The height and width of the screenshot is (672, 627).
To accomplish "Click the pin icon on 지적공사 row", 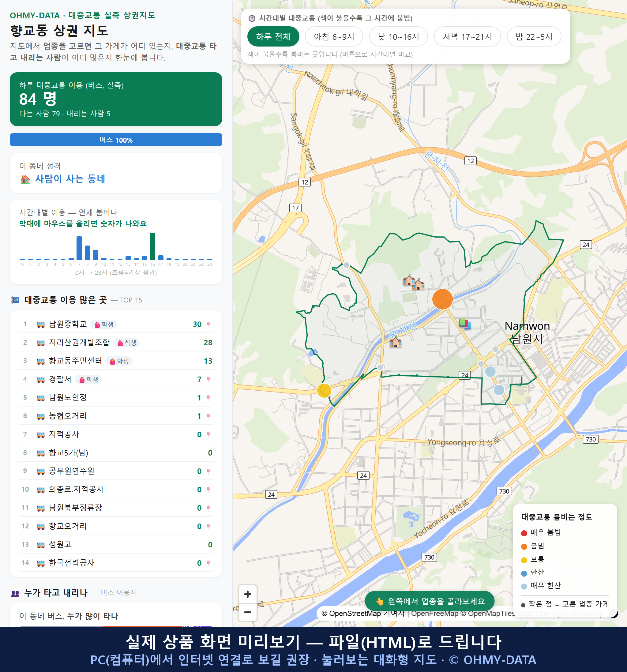I will [x=208, y=435].
